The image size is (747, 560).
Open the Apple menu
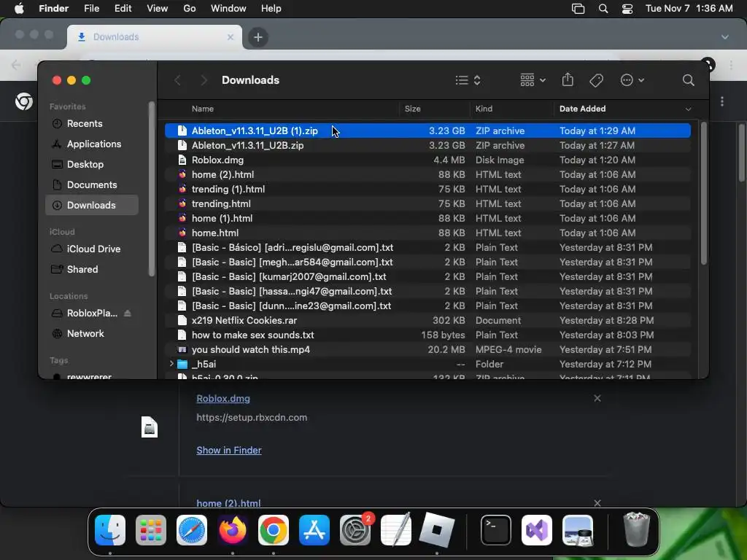pyautogui.click(x=19, y=9)
